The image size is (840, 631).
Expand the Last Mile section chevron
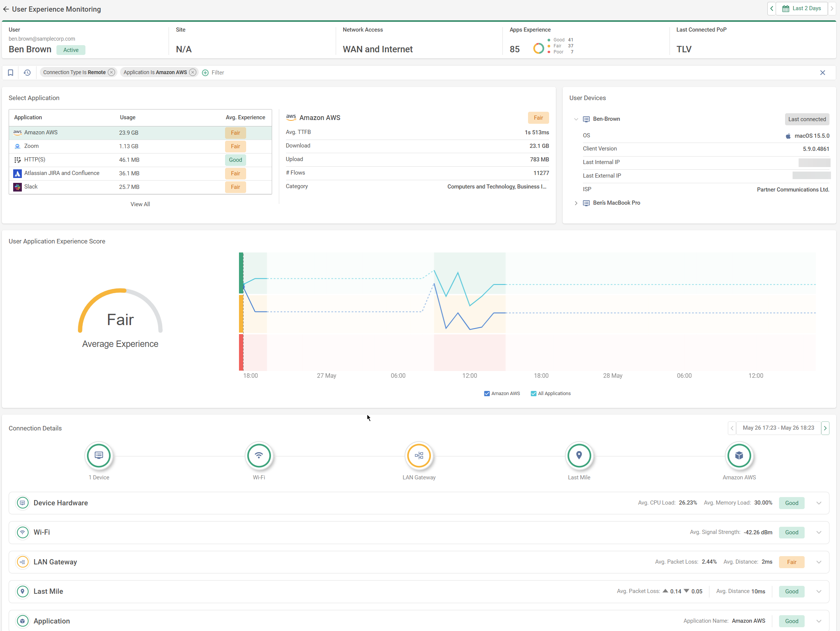click(819, 591)
